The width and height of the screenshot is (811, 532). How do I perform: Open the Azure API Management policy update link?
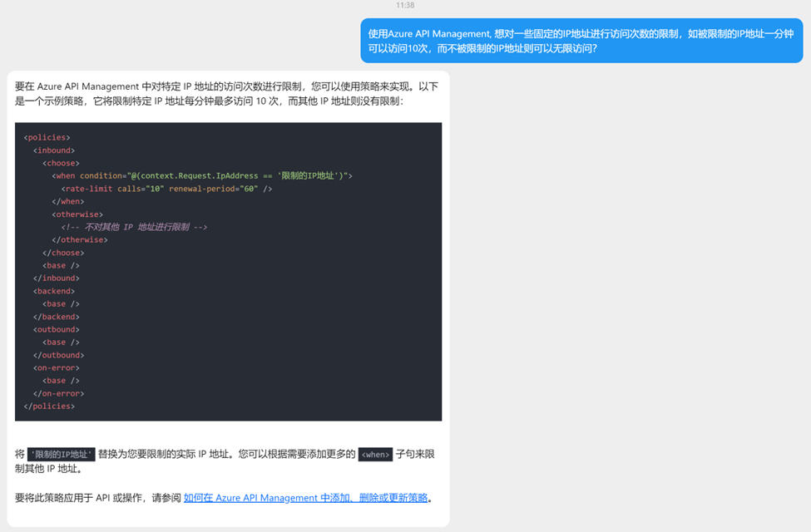305,498
